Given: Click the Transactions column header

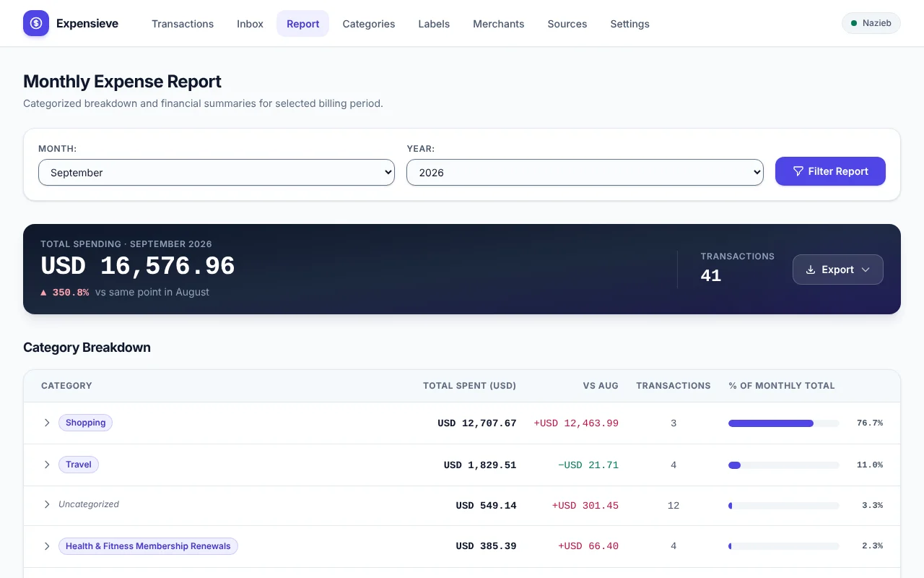Looking at the screenshot, I should [x=674, y=386].
